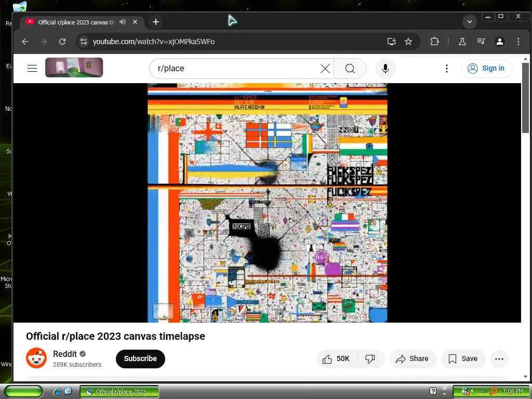Click the 289K subscribers text
The height and width of the screenshot is (399, 532).
77,364
